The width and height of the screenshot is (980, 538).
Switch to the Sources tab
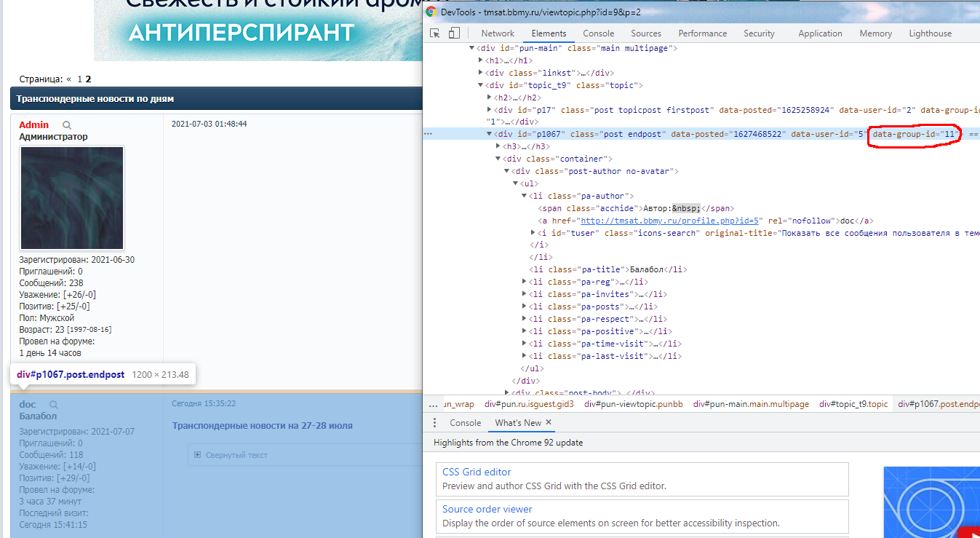646,33
